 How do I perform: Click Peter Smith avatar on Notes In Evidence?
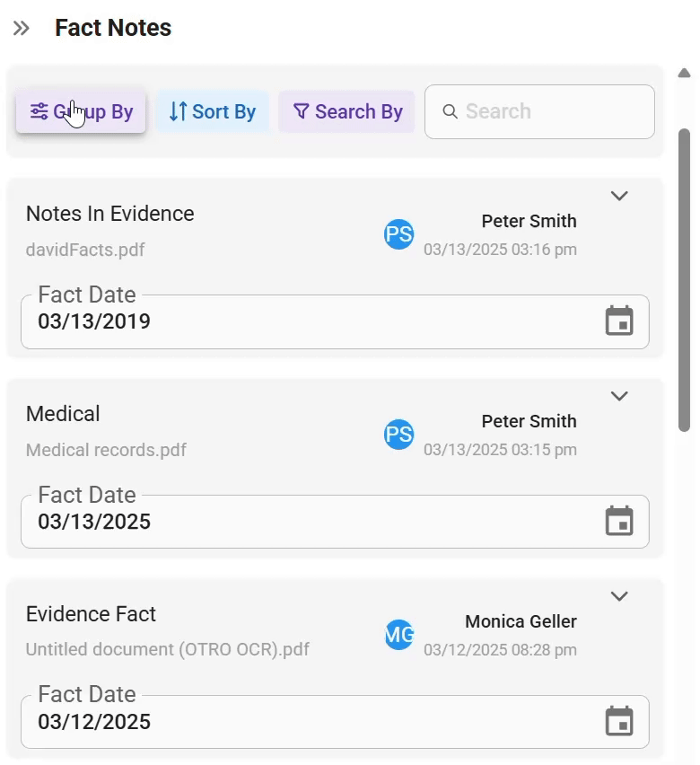click(398, 234)
